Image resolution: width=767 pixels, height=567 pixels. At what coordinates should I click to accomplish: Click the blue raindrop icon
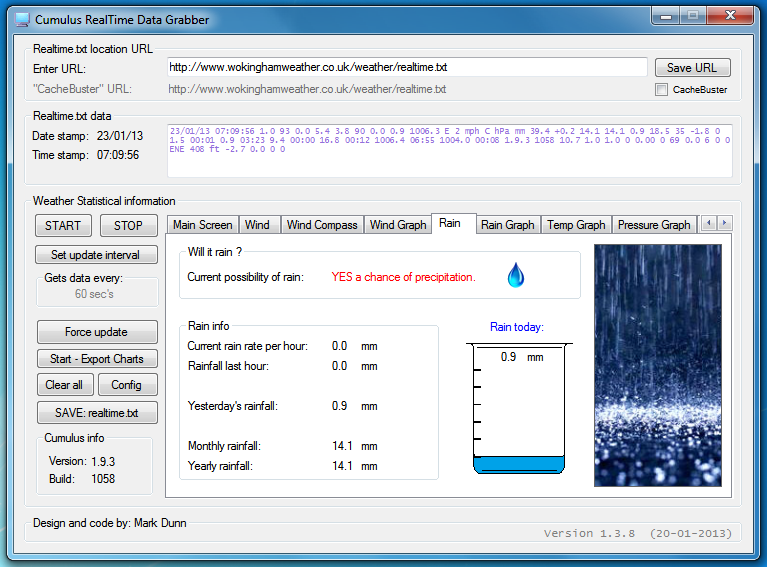tap(515, 275)
